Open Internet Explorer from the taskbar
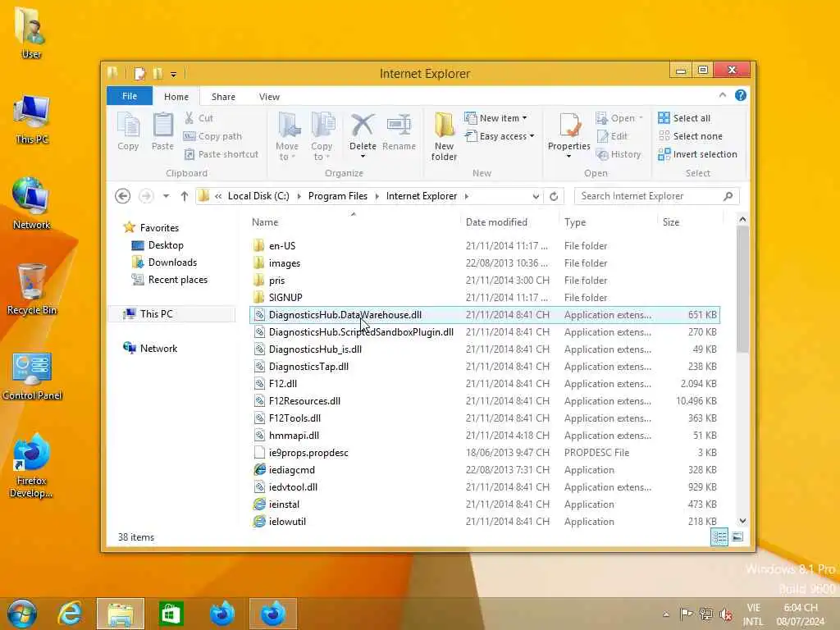 (70, 614)
